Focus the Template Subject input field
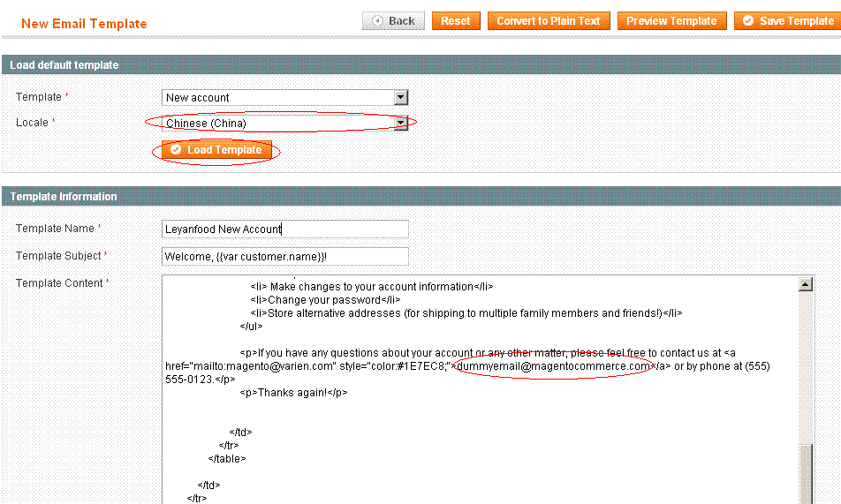The image size is (841, 504). 284,256
